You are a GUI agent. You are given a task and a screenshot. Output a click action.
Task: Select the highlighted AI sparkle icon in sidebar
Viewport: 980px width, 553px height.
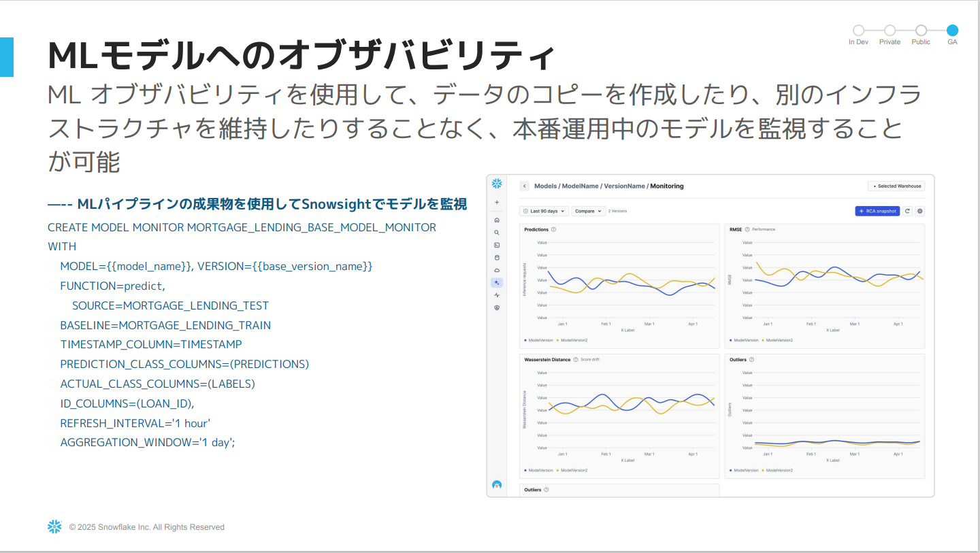click(497, 282)
